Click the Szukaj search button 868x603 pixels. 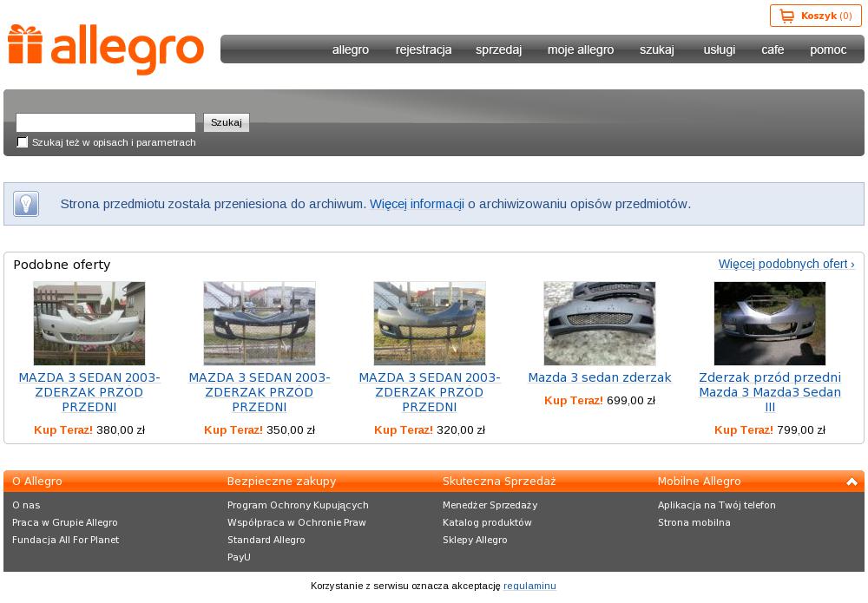[227, 122]
